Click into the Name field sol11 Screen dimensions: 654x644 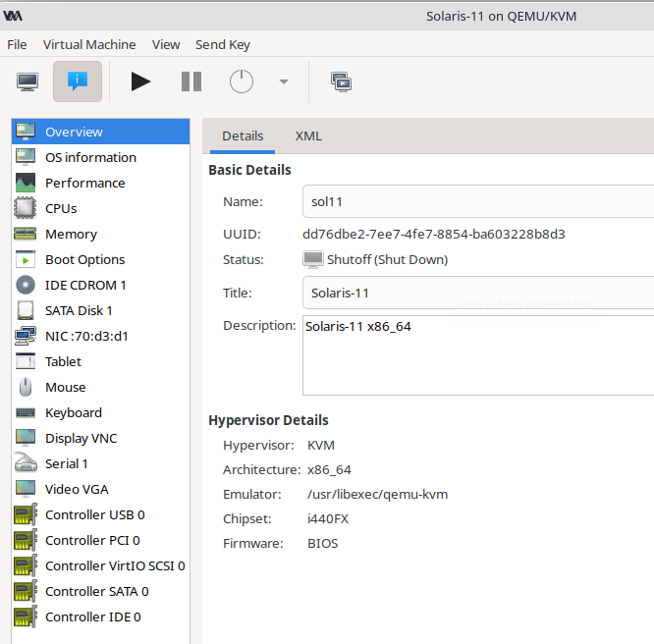coord(478,201)
